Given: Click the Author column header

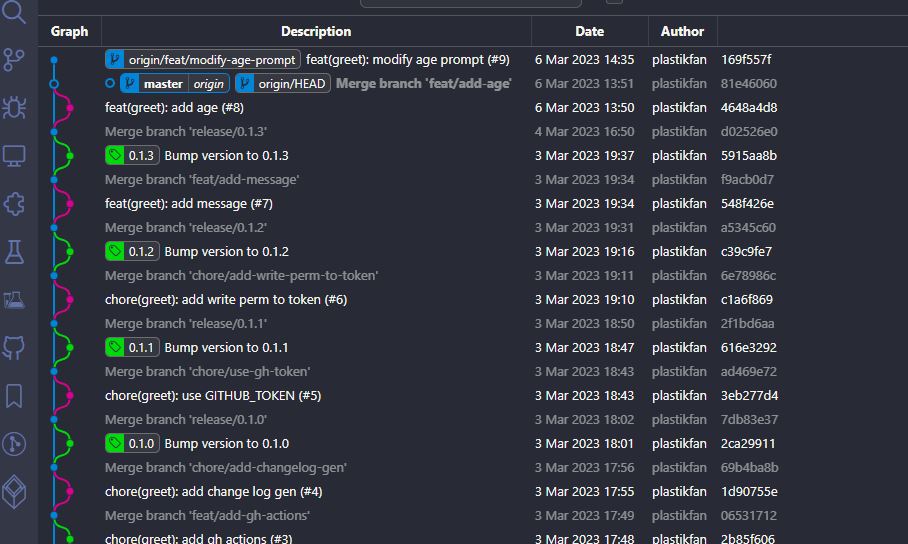Looking at the screenshot, I should point(682,31).
